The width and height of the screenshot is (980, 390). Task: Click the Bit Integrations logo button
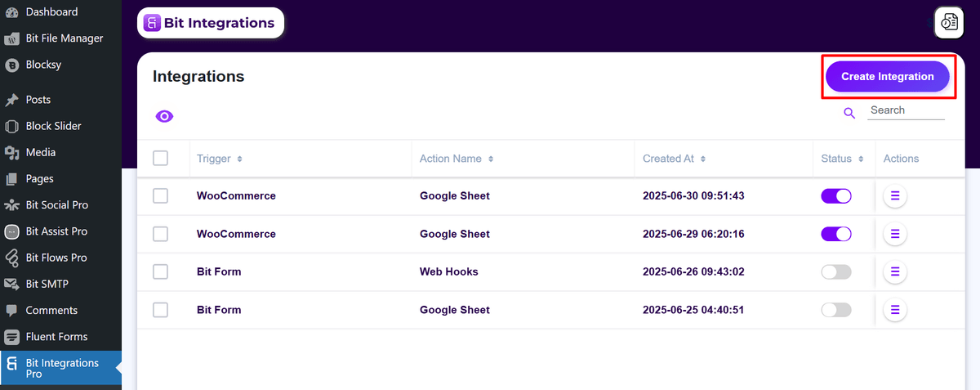[211, 23]
